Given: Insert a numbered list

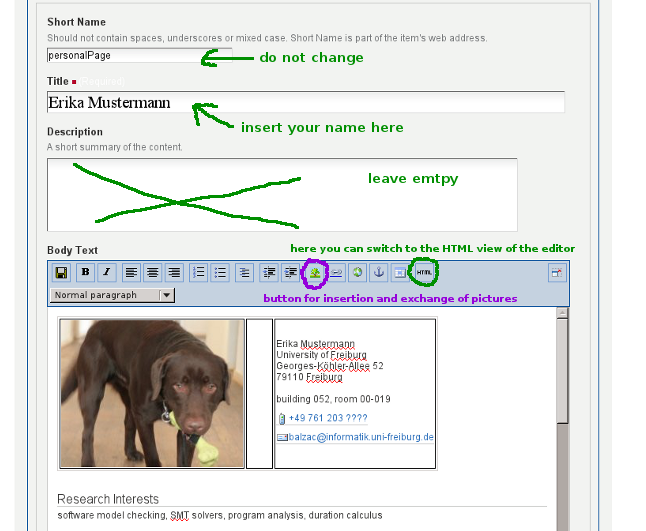Looking at the screenshot, I should pyautogui.click(x=199, y=272).
